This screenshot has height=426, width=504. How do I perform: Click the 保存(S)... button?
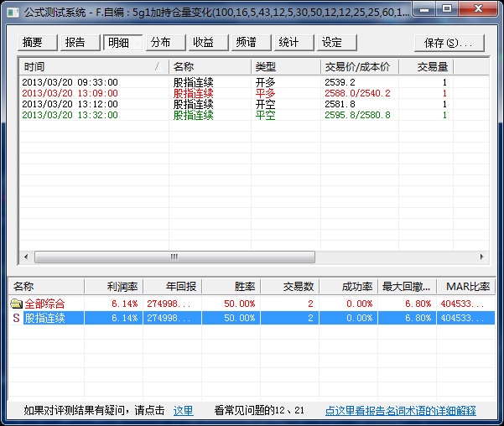click(x=449, y=43)
